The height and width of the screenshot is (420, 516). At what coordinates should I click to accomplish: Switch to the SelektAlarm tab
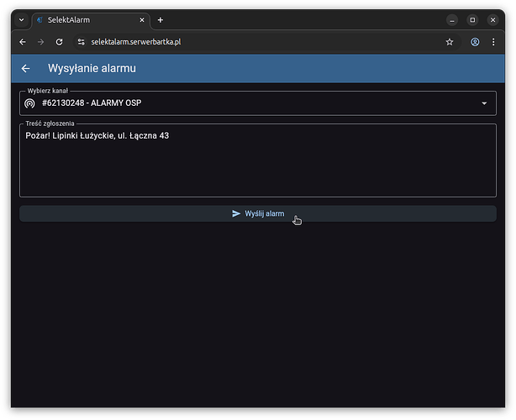click(84, 20)
